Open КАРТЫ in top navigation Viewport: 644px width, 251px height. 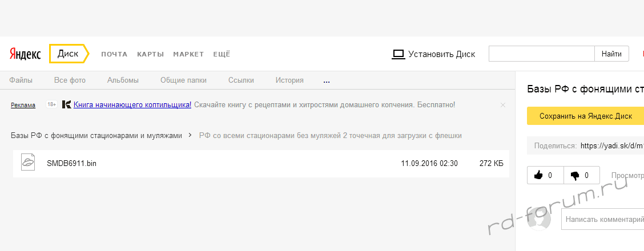[150, 54]
